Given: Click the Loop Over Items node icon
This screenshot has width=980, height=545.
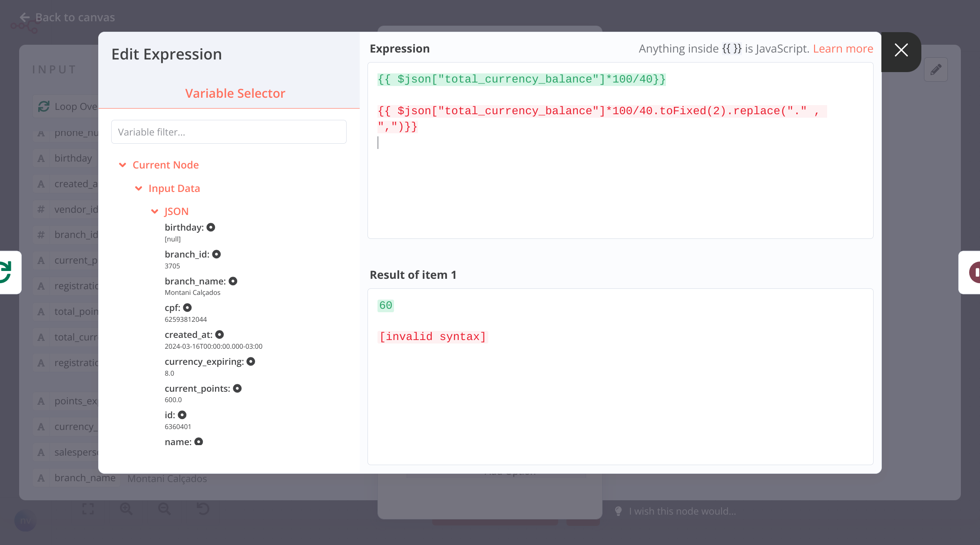Looking at the screenshot, I should click(44, 106).
